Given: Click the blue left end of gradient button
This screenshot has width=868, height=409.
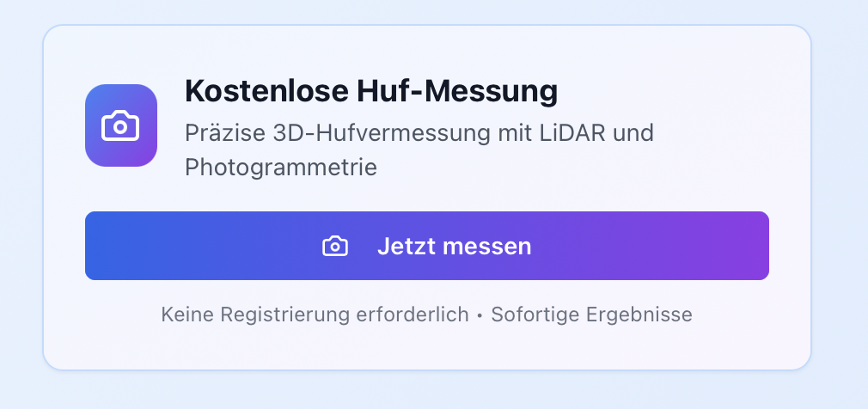Looking at the screenshot, I should [x=112, y=246].
